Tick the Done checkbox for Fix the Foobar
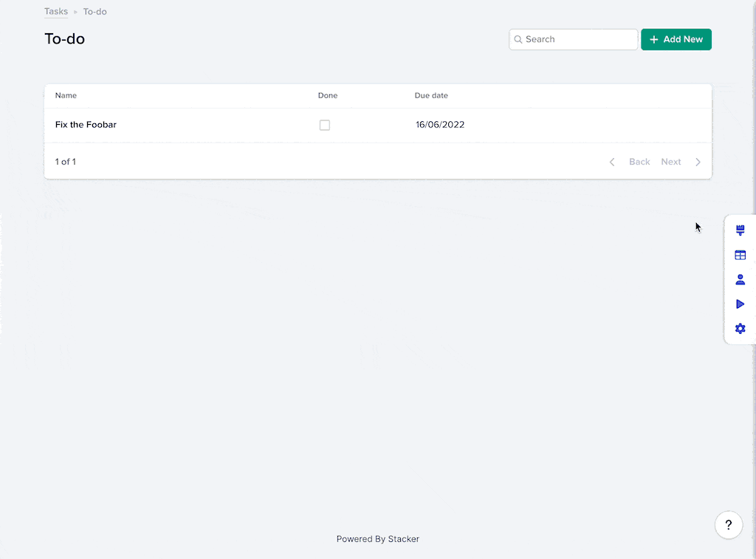Viewport: 756px width, 559px height. point(324,126)
